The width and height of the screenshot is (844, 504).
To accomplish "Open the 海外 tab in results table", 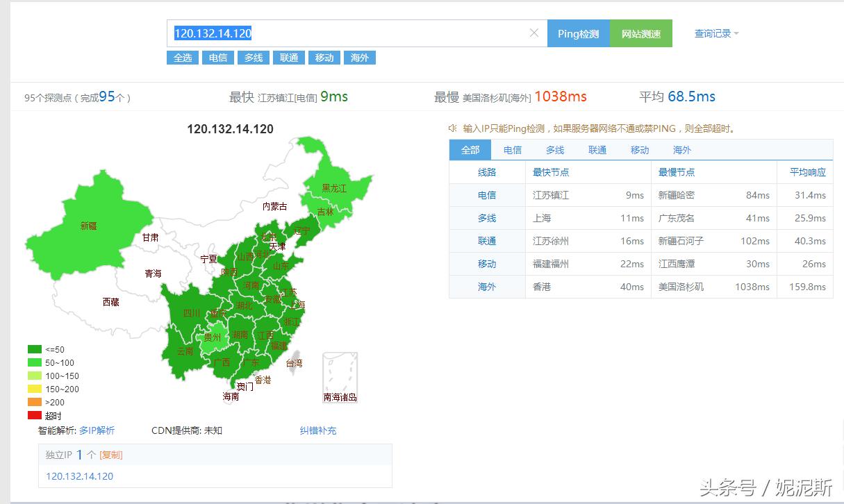I will point(681,149).
